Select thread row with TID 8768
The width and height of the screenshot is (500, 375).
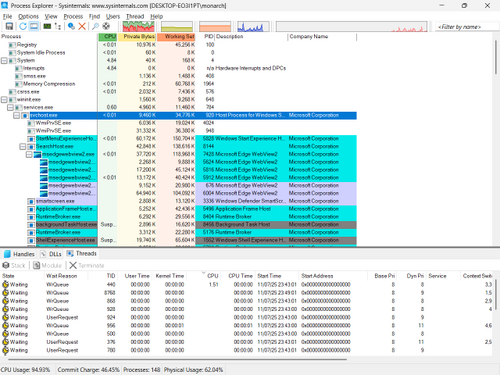[247, 293]
